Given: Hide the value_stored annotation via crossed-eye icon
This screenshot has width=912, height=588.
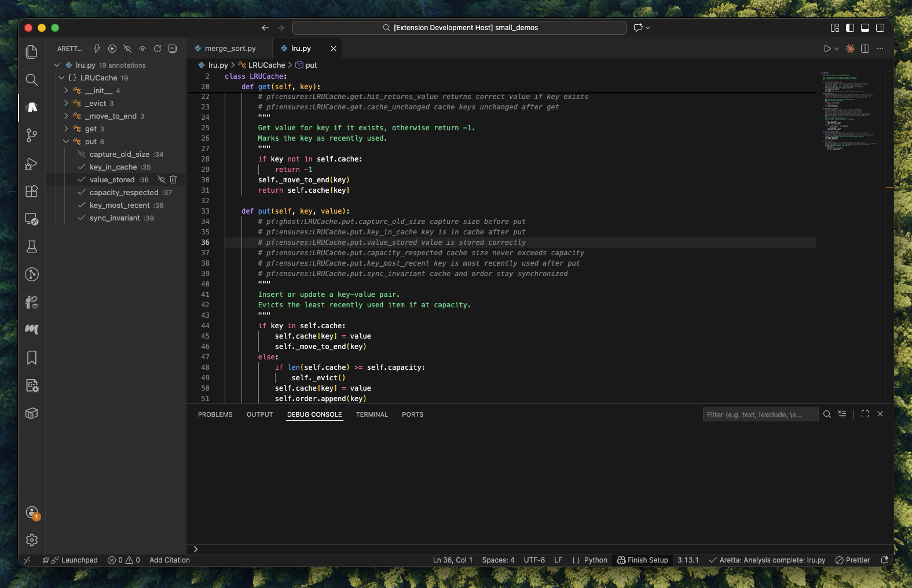Looking at the screenshot, I should pyautogui.click(x=162, y=179).
